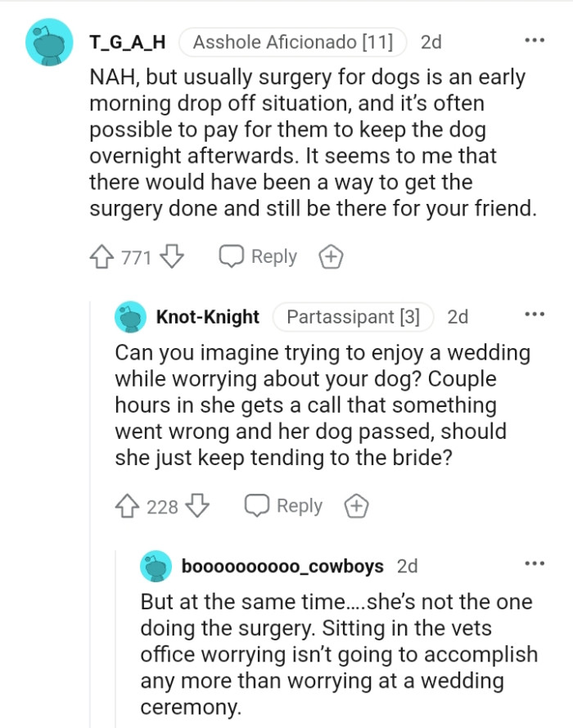Downvote Knot-Knight's comment
The image size is (573, 728).
coord(174,506)
